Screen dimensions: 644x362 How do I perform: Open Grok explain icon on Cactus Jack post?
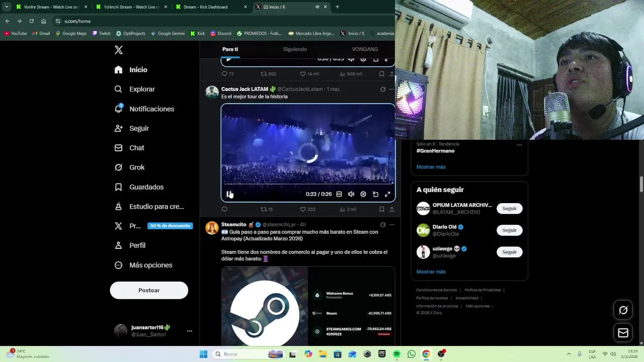click(383, 89)
